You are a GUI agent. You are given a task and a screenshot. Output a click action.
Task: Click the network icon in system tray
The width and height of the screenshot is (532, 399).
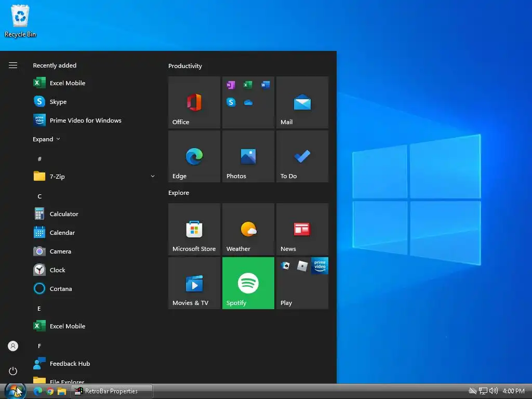click(x=483, y=391)
